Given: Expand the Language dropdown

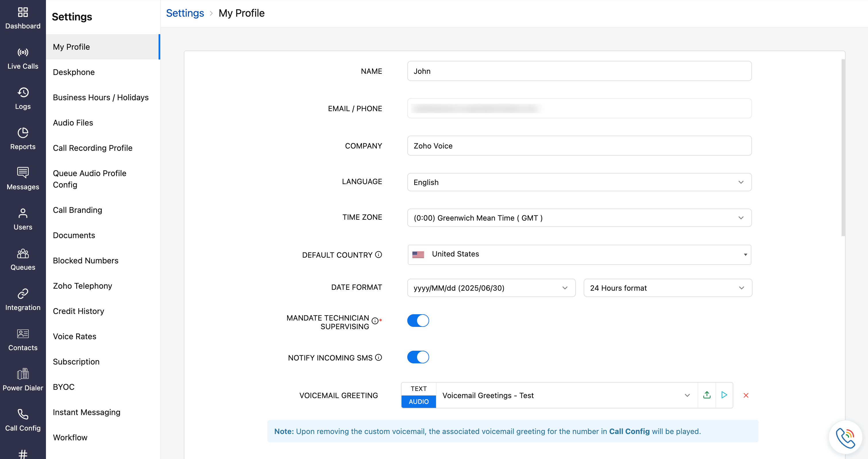Looking at the screenshot, I should tap(579, 182).
